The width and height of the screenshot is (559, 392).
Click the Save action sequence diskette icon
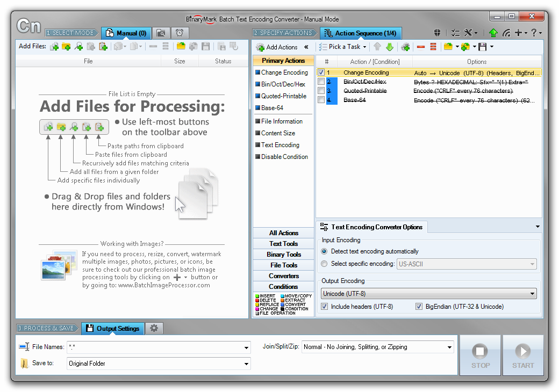point(483,47)
